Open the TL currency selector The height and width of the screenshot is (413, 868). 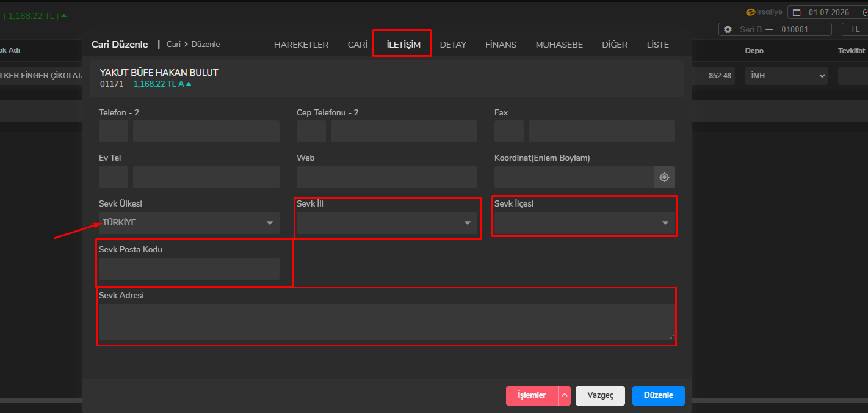click(855, 29)
